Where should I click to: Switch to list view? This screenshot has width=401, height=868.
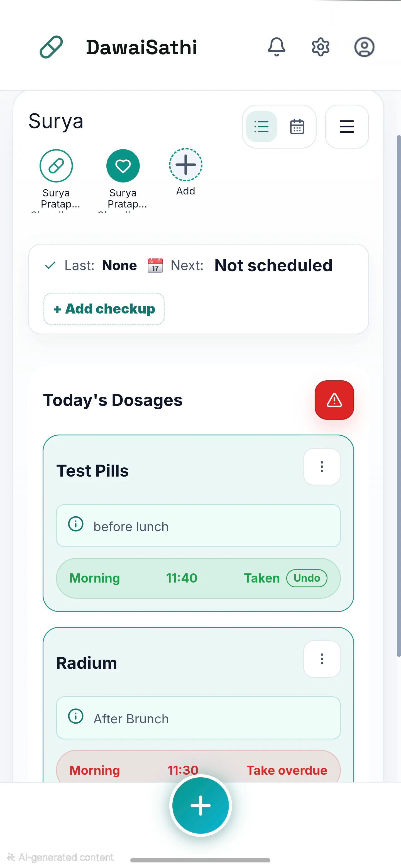pos(261,127)
